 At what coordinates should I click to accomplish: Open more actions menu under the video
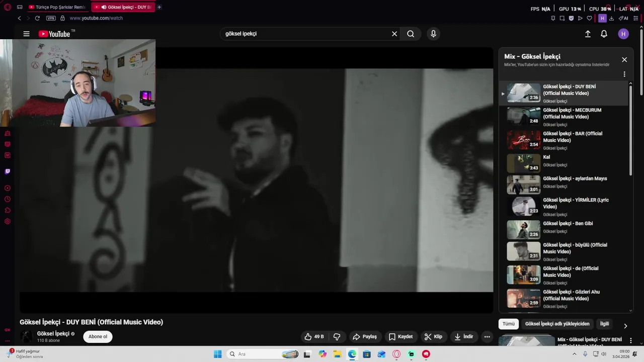pyautogui.click(x=487, y=336)
